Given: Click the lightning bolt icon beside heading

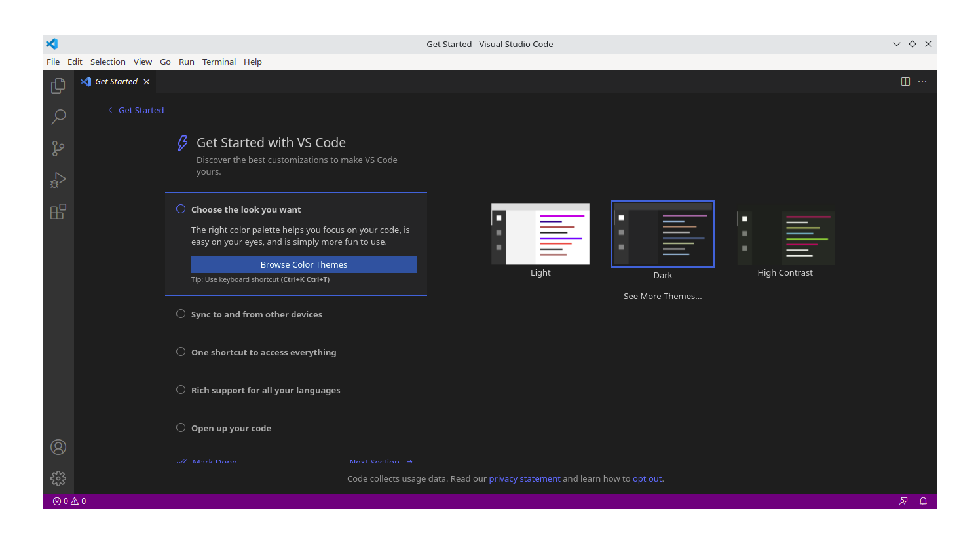Looking at the screenshot, I should click(182, 143).
